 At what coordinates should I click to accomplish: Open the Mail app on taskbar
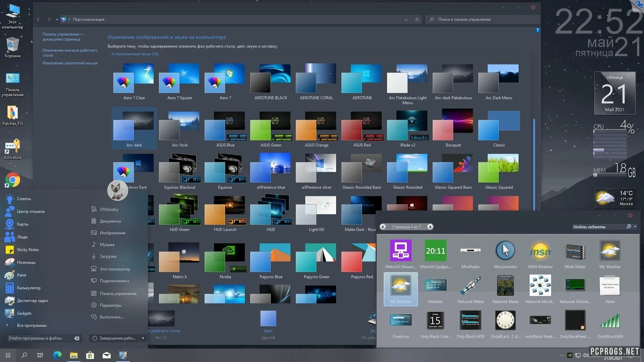tap(106, 355)
